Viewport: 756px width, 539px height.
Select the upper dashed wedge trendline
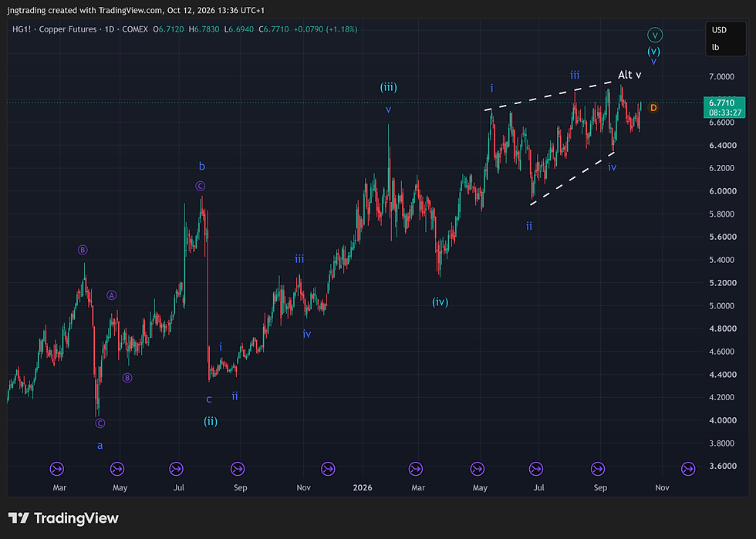tap(548, 96)
